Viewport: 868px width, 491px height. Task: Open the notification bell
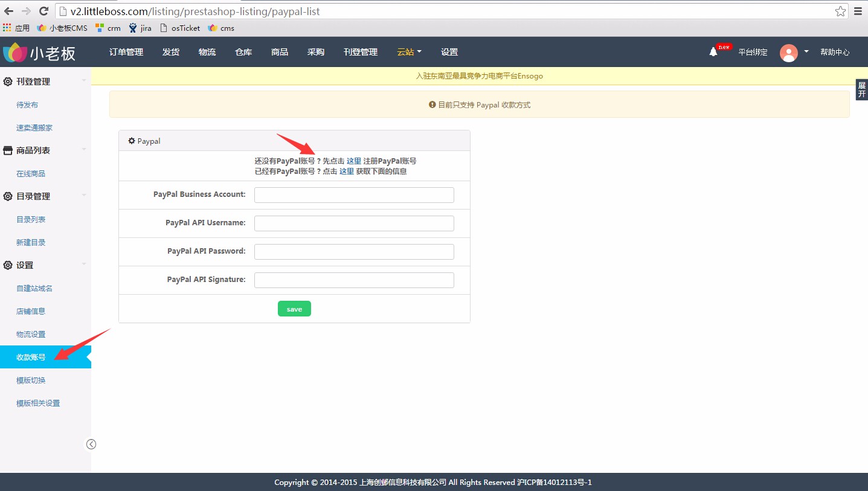click(713, 52)
